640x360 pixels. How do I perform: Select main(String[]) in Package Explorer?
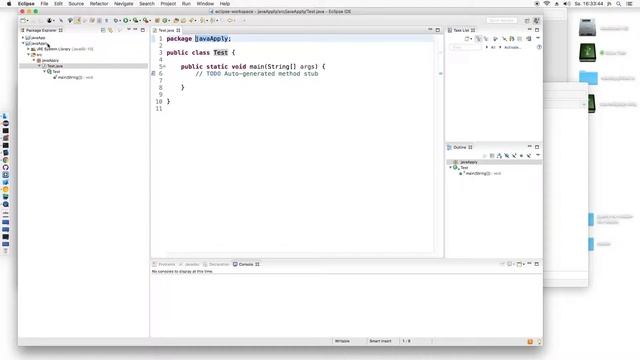(x=73, y=77)
